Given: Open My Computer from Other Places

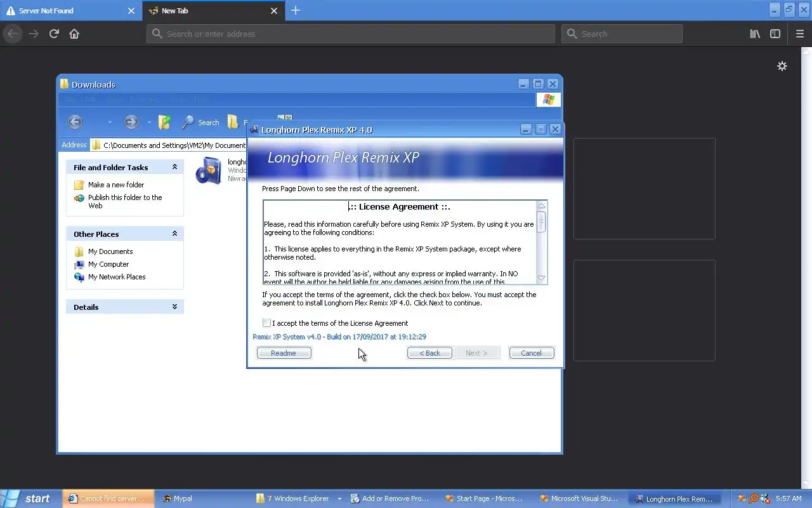Looking at the screenshot, I should pyautogui.click(x=108, y=264).
